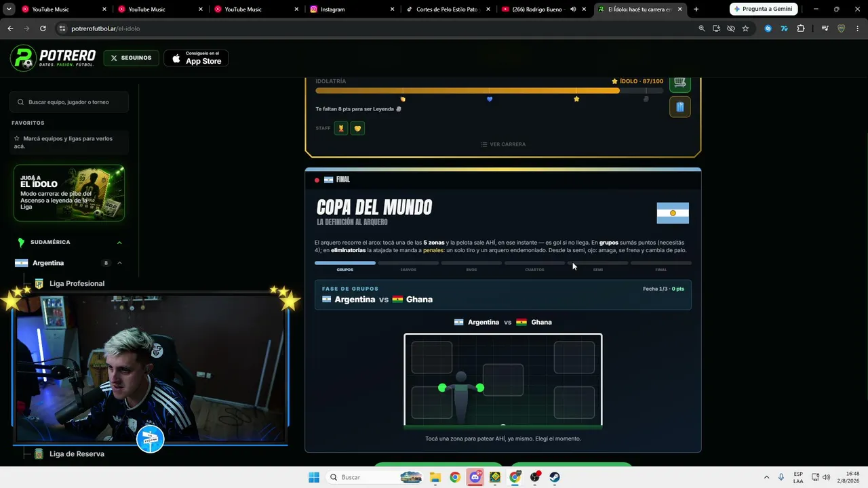Open the App Store download badge
The width and height of the screenshot is (868, 488).
tap(196, 58)
